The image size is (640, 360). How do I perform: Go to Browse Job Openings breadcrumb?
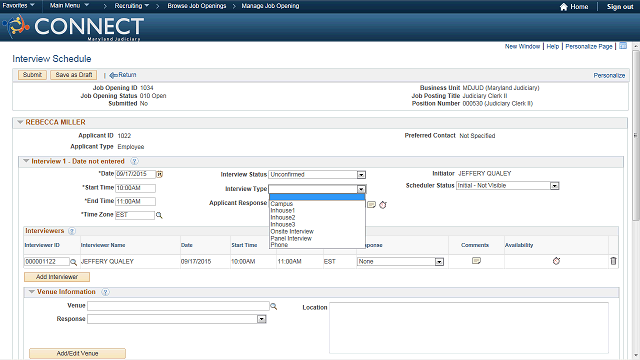(197, 6)
